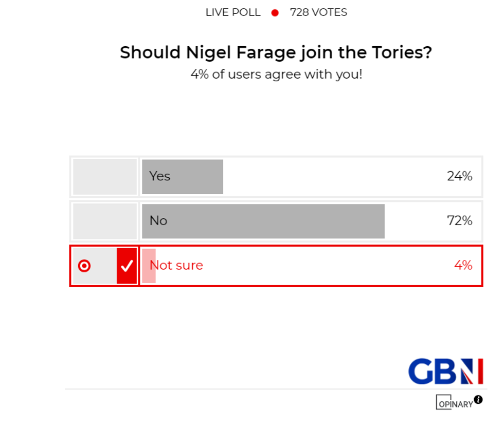
Task: Click the red dot beside LIVE POLL
Action: [275, 12]
